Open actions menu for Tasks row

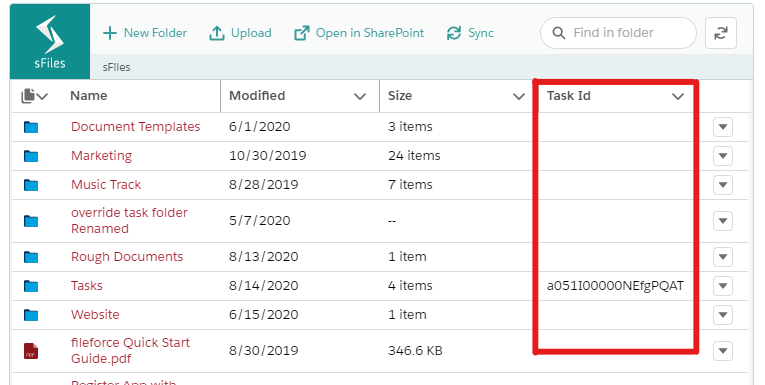(x=723, y=285)
